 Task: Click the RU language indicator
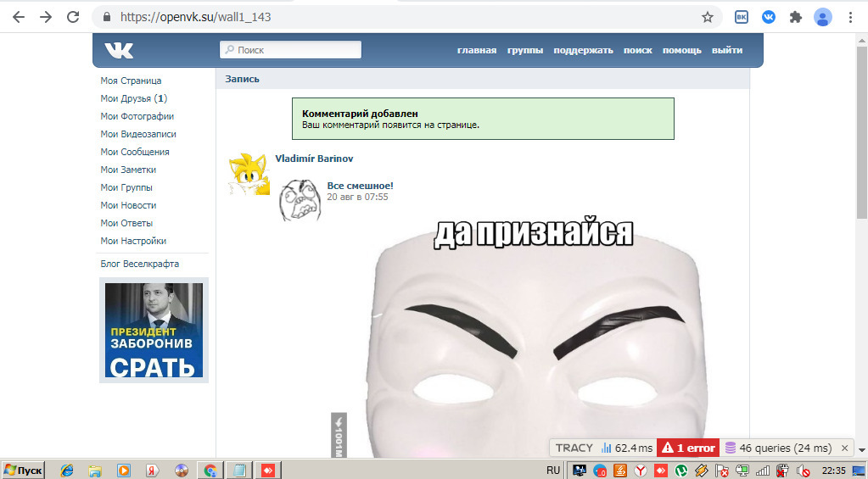553,471
